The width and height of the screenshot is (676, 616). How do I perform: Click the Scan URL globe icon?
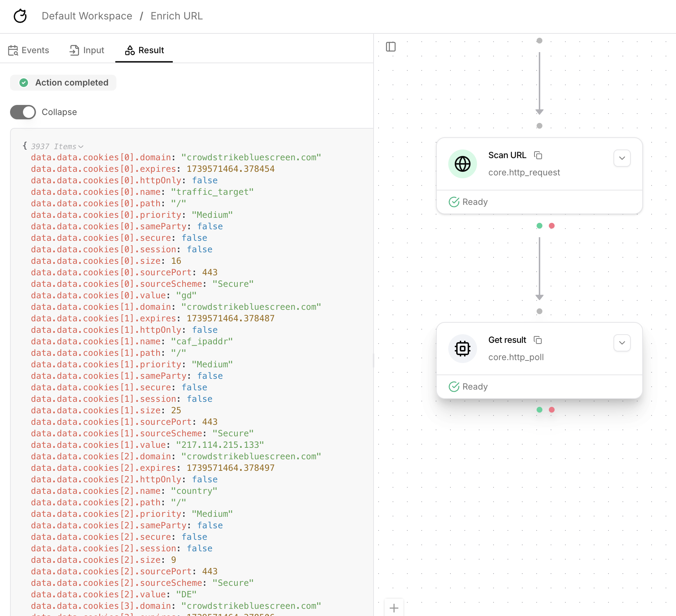[x=463, y=164]
